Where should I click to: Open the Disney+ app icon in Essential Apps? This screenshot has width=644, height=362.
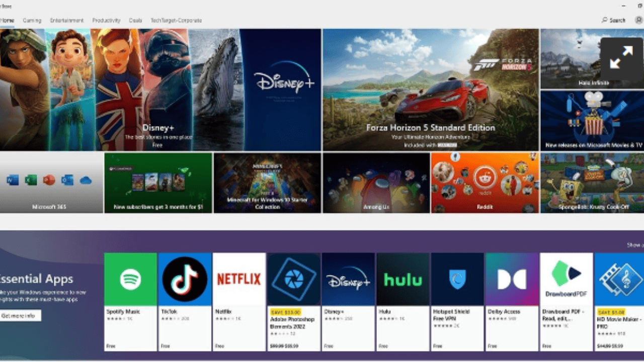(x=348, y=279)
